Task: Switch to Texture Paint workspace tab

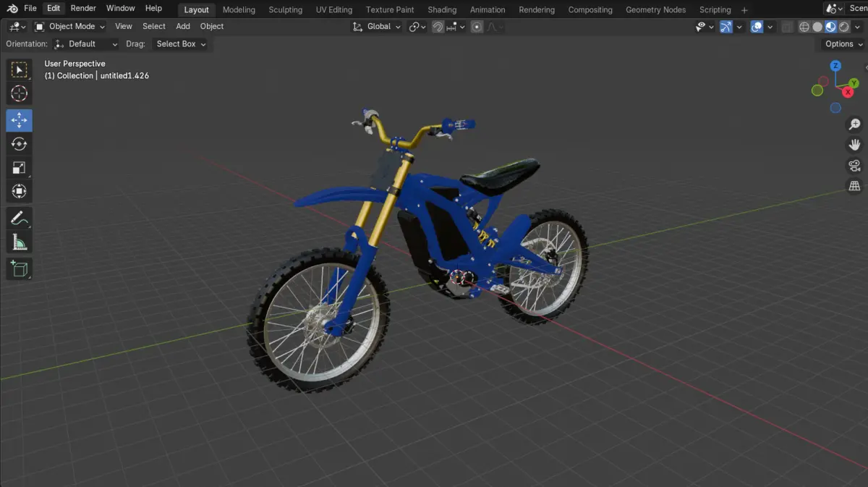Action: (x=390, y=10)
